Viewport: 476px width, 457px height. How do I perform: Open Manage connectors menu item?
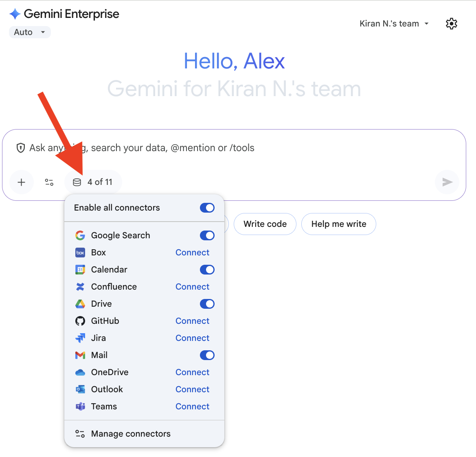[130, 434]
